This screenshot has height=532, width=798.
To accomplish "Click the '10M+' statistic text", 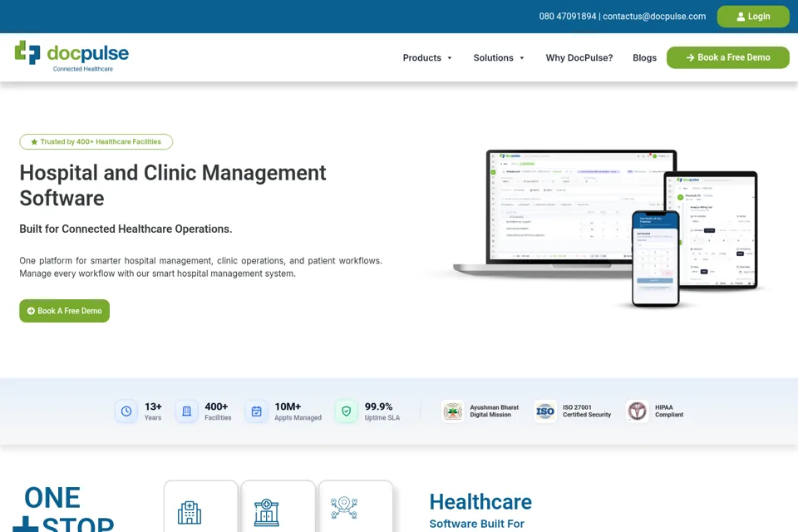I will [x=288, y=406].
